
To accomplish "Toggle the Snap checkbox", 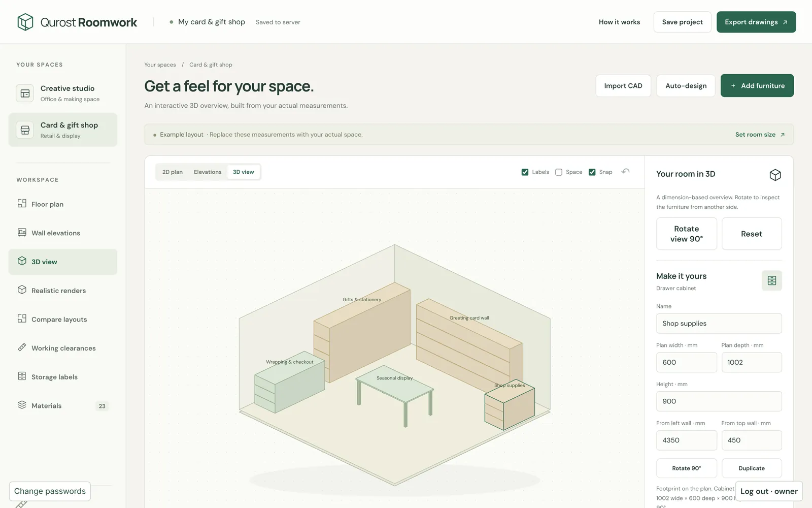I will click(x=592, y=172).
